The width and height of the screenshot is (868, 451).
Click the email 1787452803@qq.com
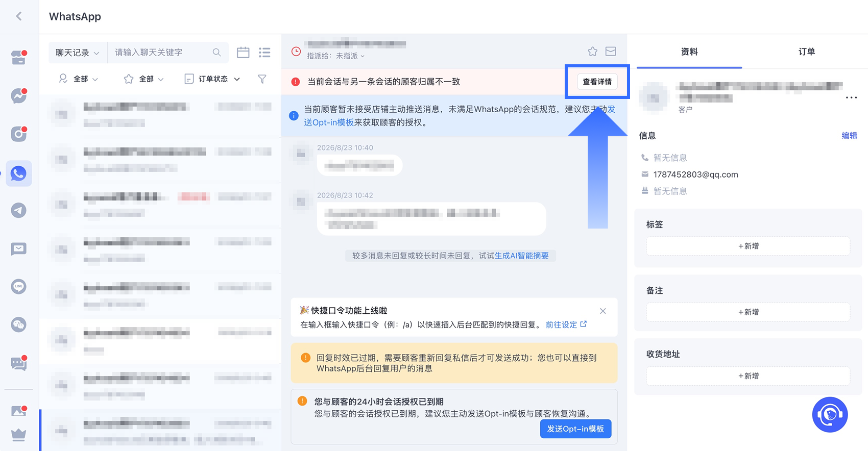coord(695,174)
